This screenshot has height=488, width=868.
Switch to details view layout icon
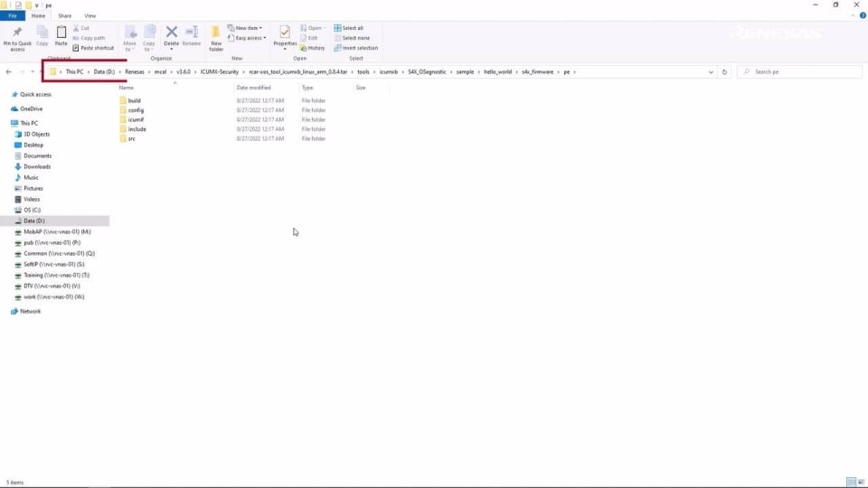coord(852,482)
